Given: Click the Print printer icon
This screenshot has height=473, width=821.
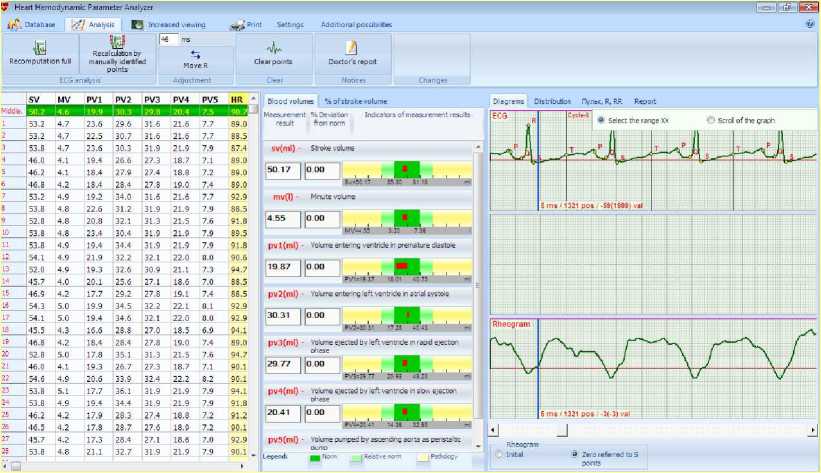Looking at the screenshot, I should click(237, 23).
